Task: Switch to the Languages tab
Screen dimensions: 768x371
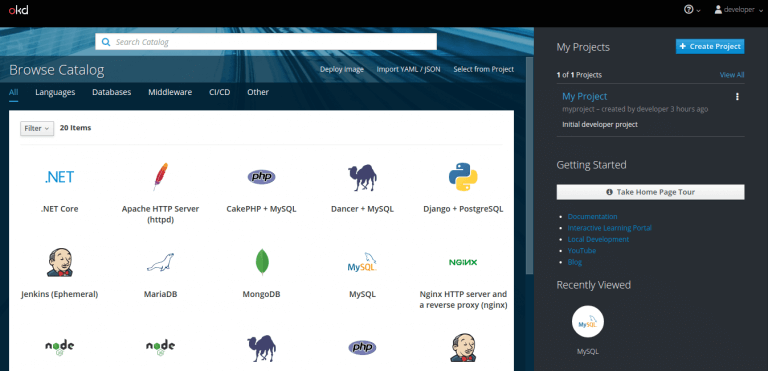Action: [x=55, y=92]
